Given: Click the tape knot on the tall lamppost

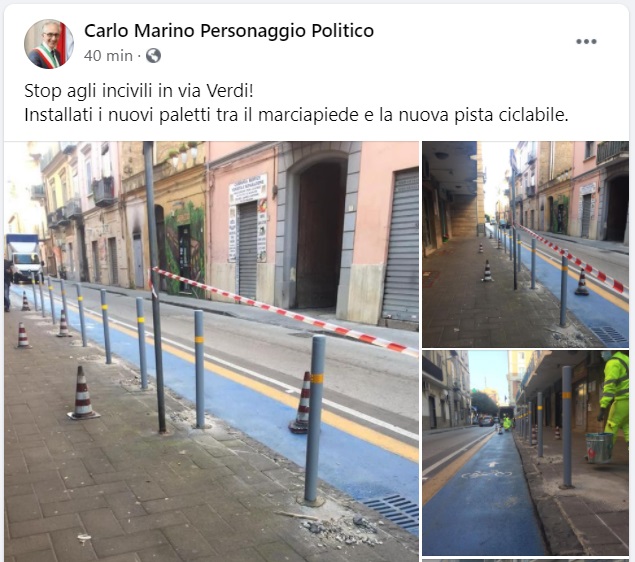Looking at the screenshot, I should pos(153,281).
